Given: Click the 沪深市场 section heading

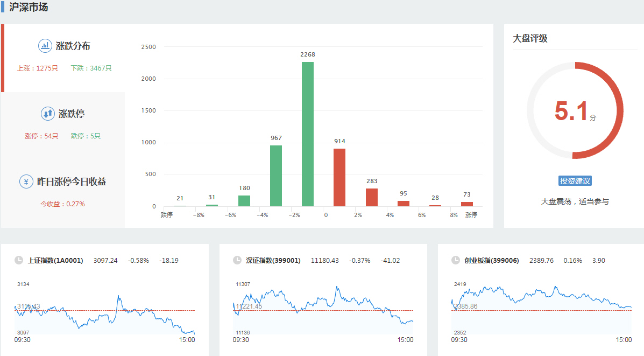Looking at the screenshot, I should click(29, 8).
